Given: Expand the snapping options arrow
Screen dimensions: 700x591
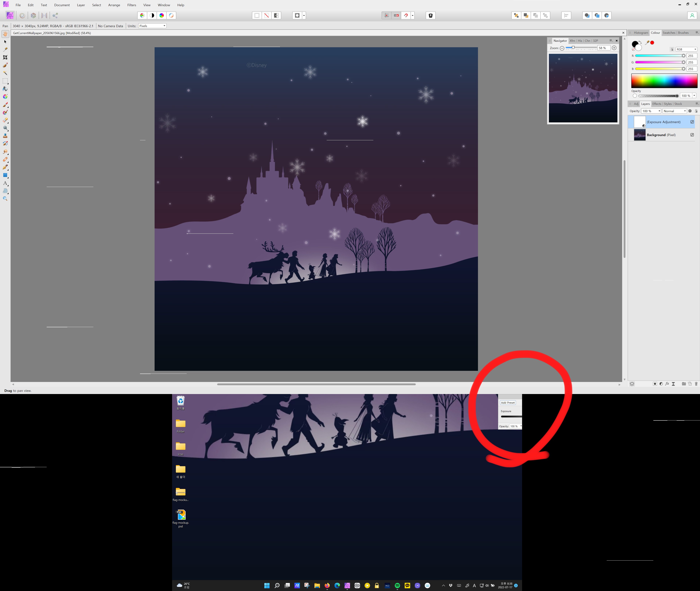Looking at the screenshot, I should pos(412,15).
